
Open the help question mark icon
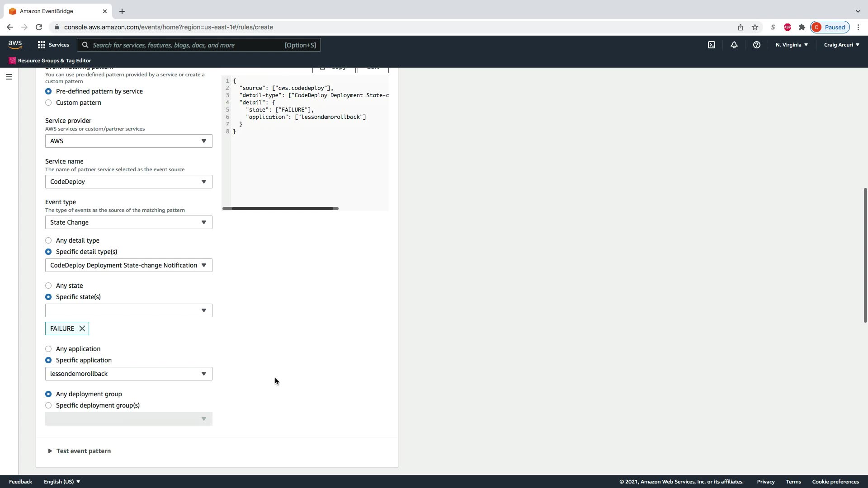click(x=756, y=45)
